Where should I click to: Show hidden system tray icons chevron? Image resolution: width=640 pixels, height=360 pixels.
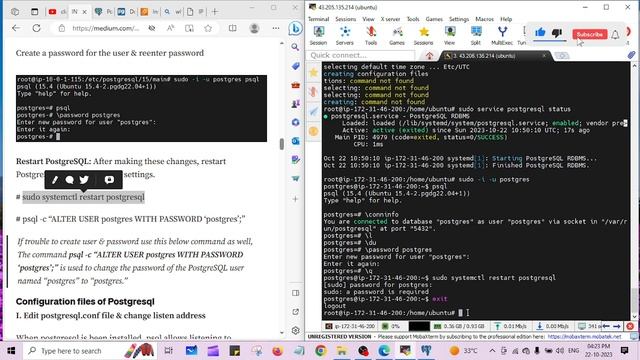(492, 351)
